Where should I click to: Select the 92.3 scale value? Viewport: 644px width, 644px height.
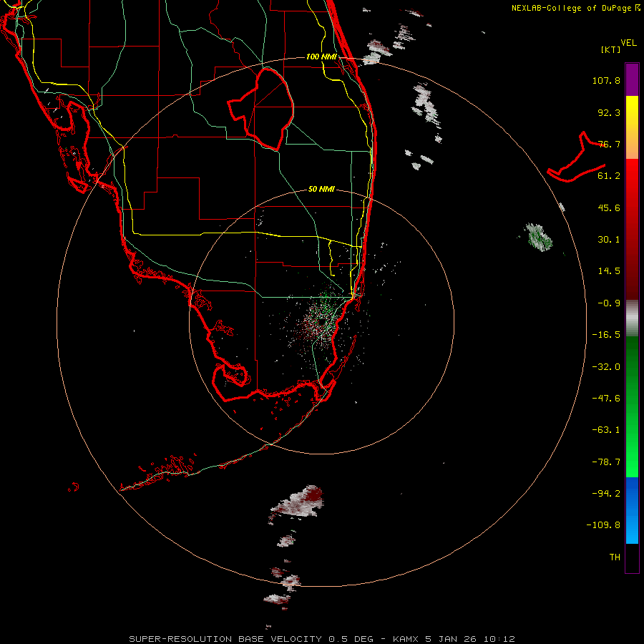coord(609,112)
